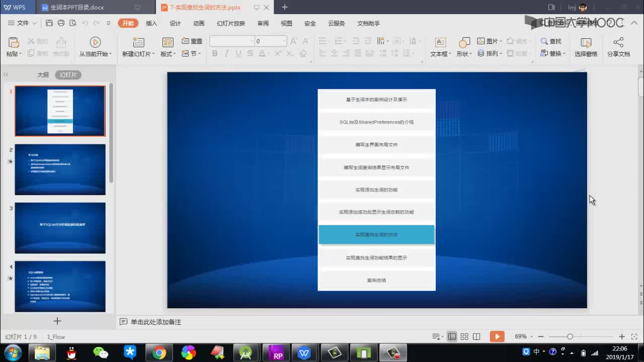
Task: Open the zoom percentage 69% dropdown
Action: [524, 336]
